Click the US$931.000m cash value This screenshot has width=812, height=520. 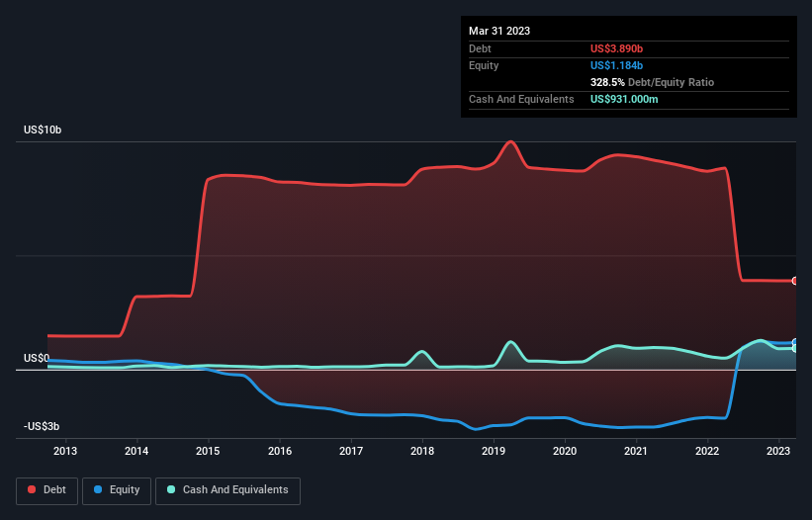click(624, 99)
